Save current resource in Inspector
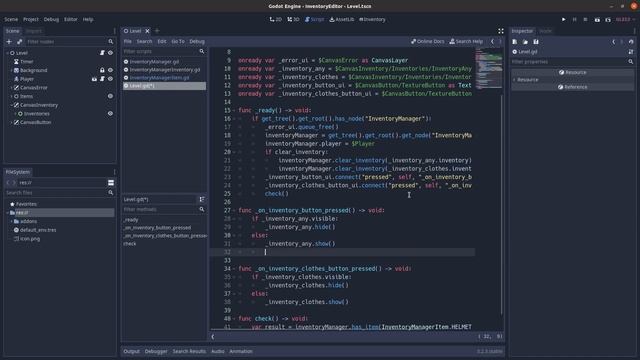640x360 pixels. (x=536, y=42)
